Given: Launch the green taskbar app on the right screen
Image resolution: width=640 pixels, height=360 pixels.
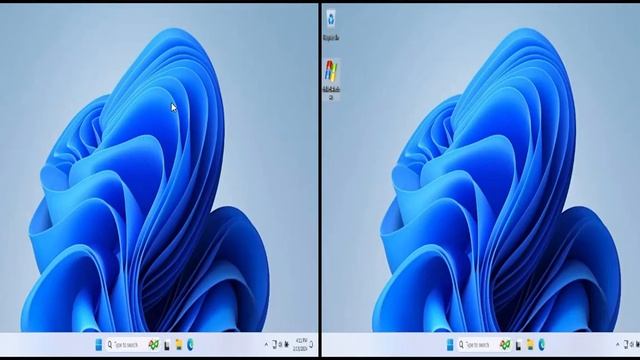Looking at the screenshot, I should [x=505, y=344].
